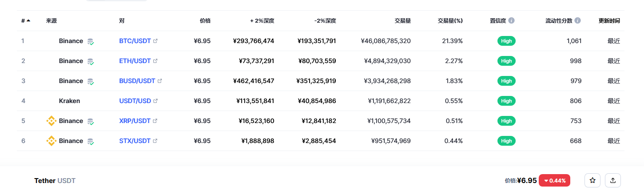The height and width of the screenshot is (191, 644).
Task: Click the 流动性分数 info icon
Action: pos(577,20)
